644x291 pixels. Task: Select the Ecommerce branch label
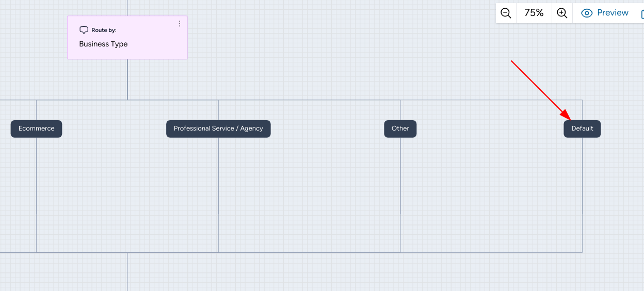(x=36, y=128)
